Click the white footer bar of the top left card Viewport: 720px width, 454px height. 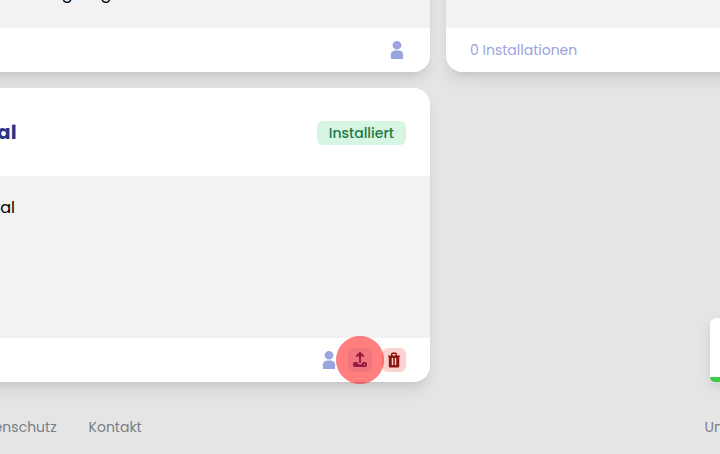click(200, 50)
